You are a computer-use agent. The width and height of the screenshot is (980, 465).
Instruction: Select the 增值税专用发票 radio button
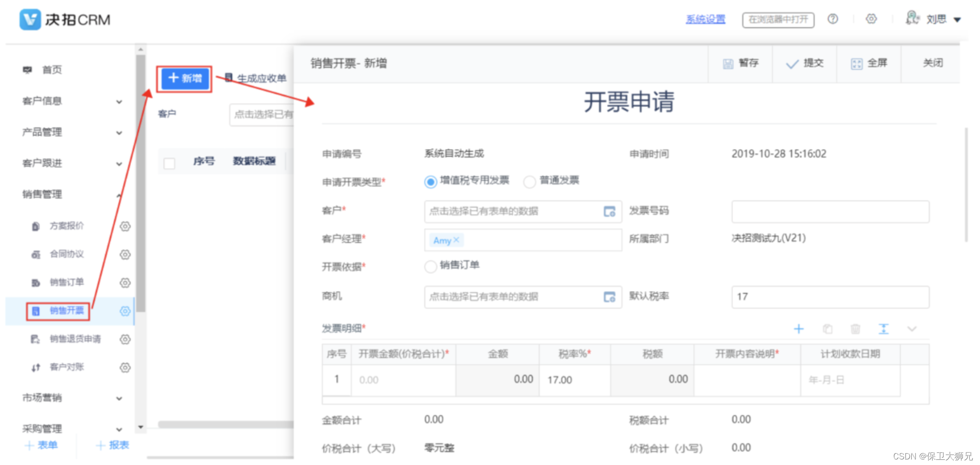(431, 182)
